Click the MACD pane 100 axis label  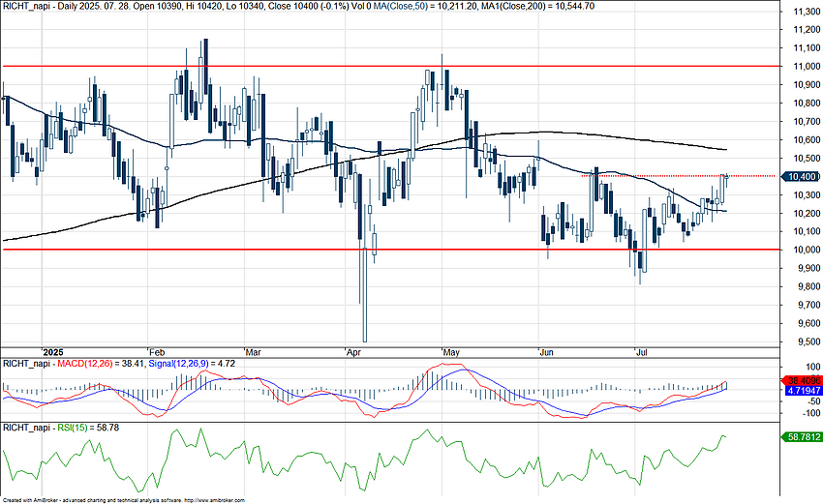[814, 368]
